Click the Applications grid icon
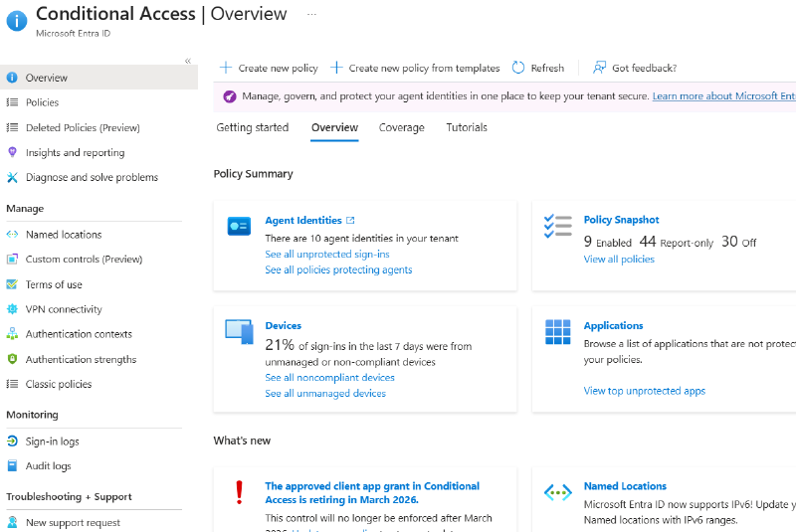 click(558, 332)
